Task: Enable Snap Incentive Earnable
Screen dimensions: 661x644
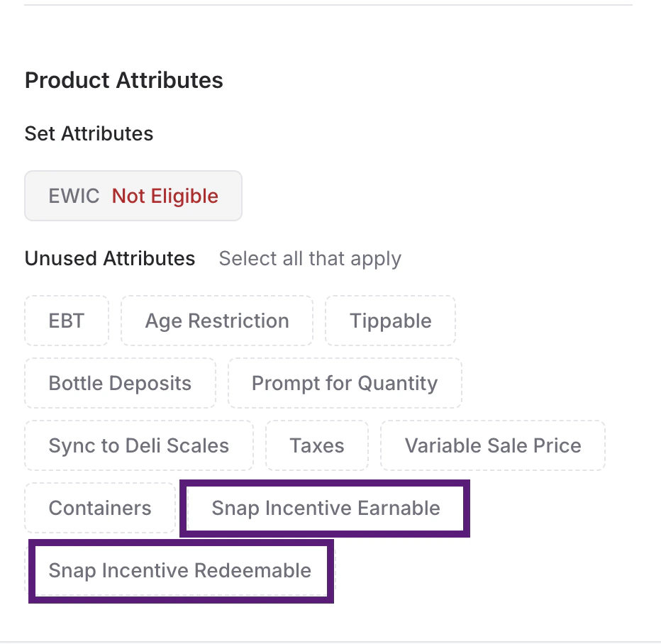Action: coord(326,508)
